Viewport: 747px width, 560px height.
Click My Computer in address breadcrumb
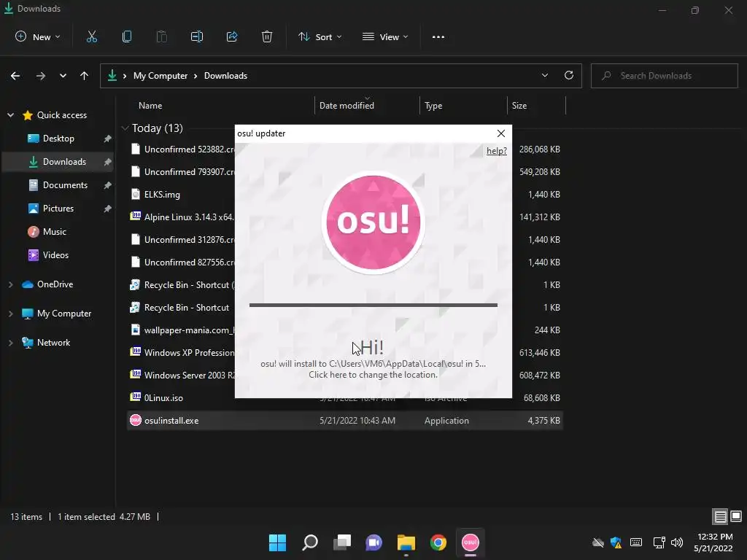click(x=160, y=76)
